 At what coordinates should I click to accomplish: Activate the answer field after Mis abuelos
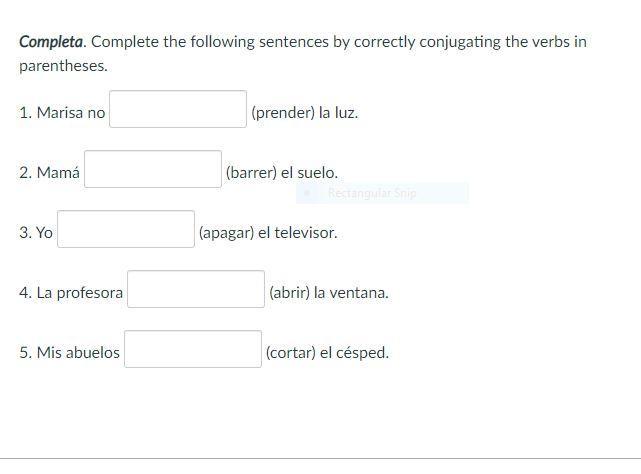click(x=193, y=349)
